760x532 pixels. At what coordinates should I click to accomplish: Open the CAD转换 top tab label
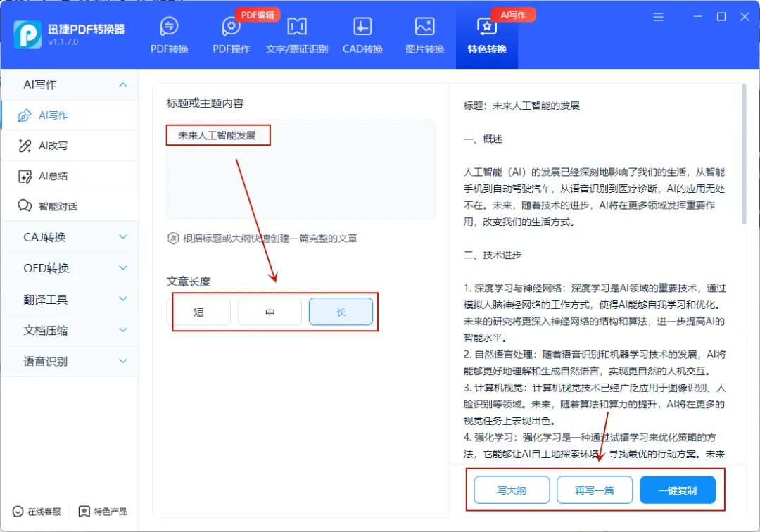tap(362, 49)
